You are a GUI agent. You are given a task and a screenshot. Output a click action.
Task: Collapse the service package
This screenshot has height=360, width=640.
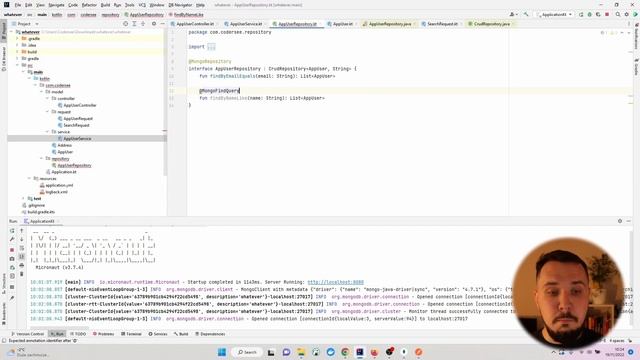coord(47,132)
